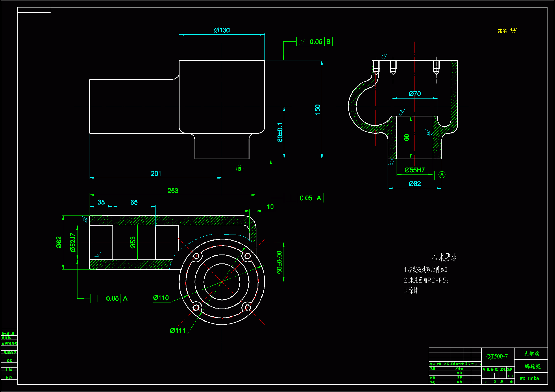Click the Ø70 dimension in section view

(x=415, y=94)
